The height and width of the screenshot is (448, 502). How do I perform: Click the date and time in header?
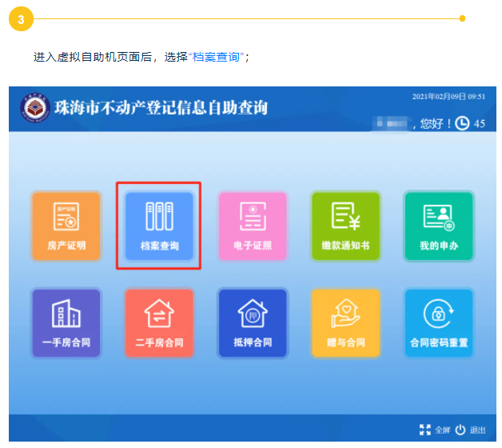click(x=448, y=96)
